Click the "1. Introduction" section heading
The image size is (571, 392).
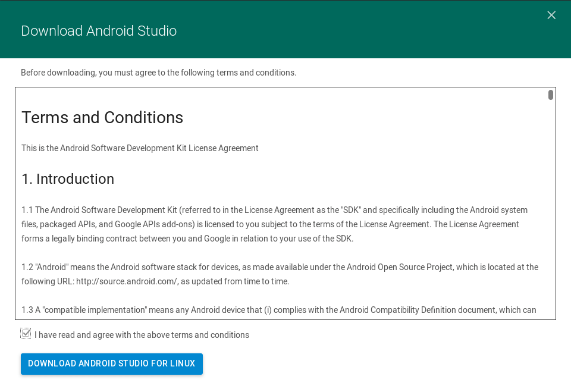click(x=68, y=179)
